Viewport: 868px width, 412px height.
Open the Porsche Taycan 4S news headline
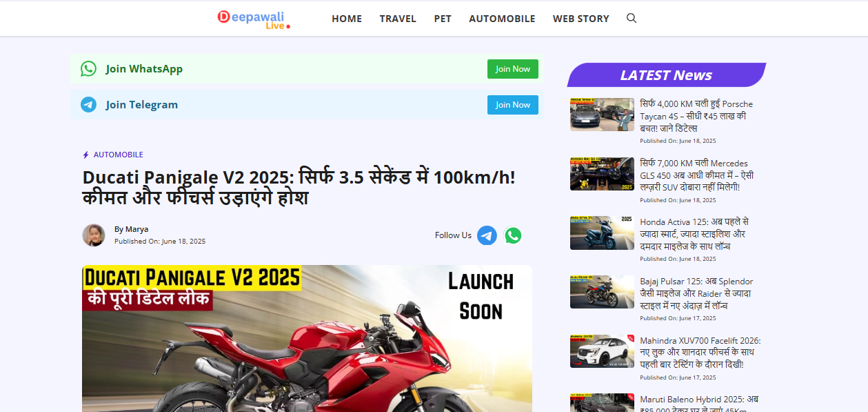tap(696, 116)
